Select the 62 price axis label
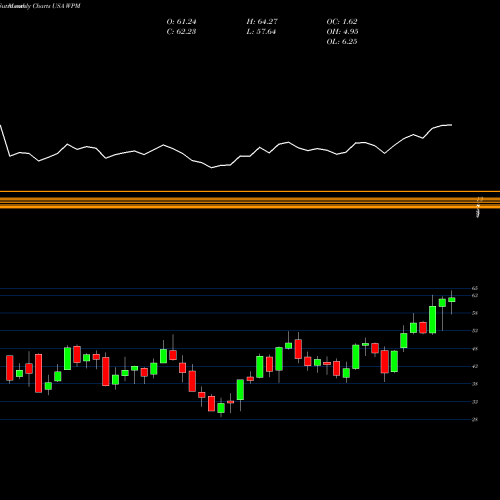The width and height of the screenshot is (500, 500). coord(475,295)
